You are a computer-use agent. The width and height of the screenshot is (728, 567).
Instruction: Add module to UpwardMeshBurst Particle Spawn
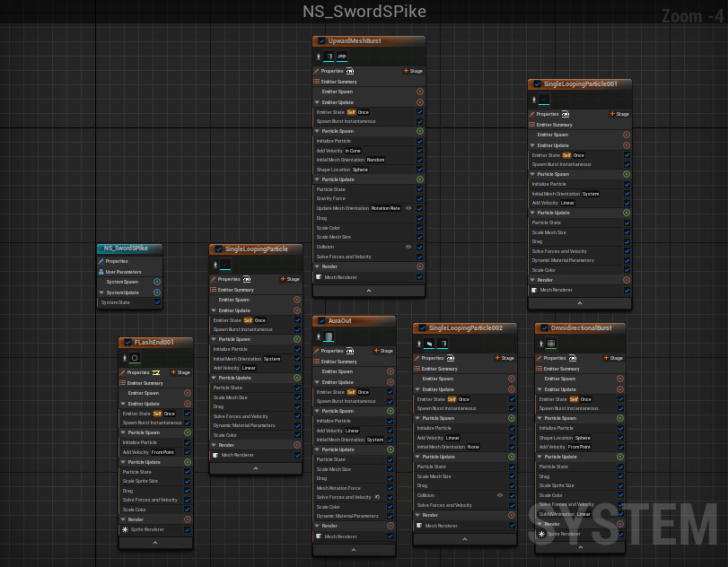click(419, 131)
